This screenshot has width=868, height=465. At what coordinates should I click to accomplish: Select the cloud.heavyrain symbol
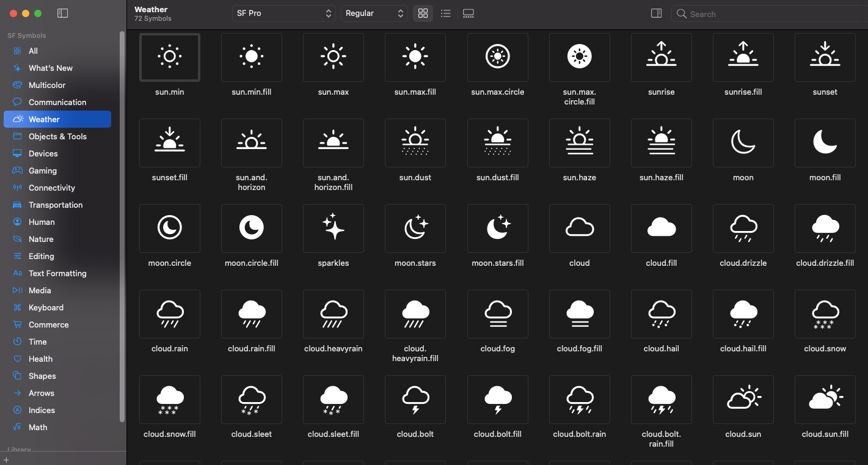pyautogui.click(x=334, y=314)
